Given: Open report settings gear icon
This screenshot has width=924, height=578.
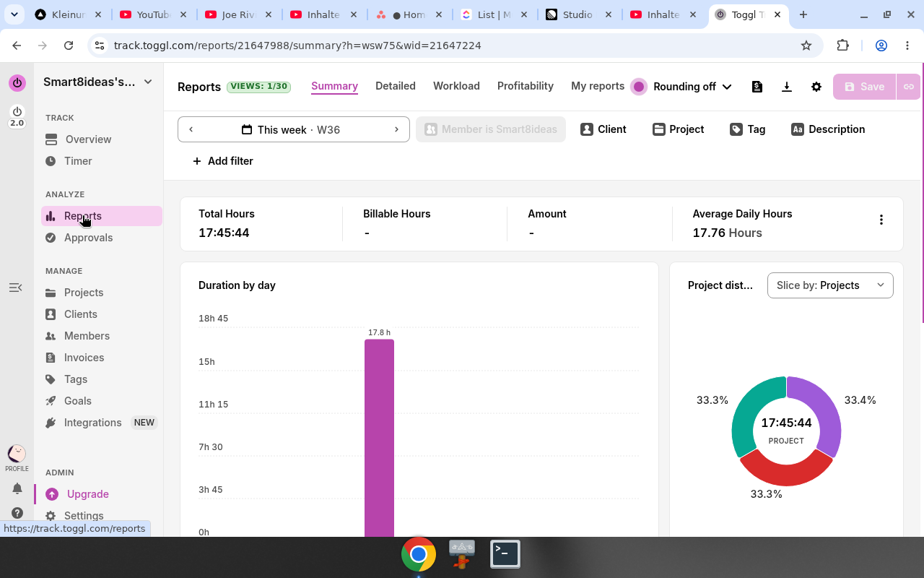Looking at the screenshot, I should [x=816, y=87].
